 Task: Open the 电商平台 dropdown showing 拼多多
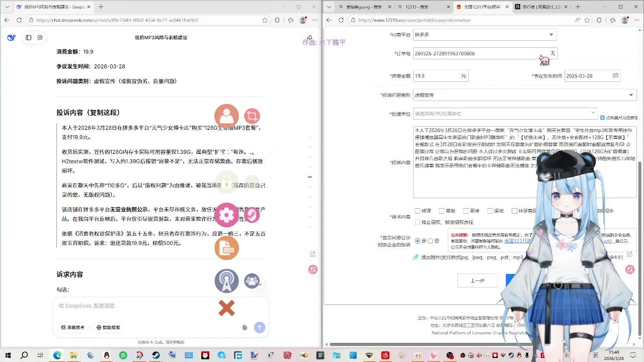click(x=485, y=35)
